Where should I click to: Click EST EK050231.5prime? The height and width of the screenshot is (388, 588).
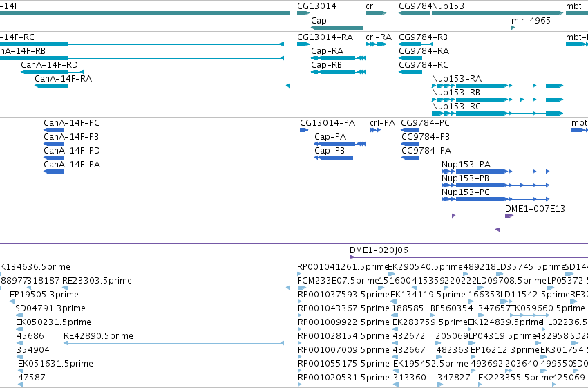pyautogui.click(x=53, y=322)
